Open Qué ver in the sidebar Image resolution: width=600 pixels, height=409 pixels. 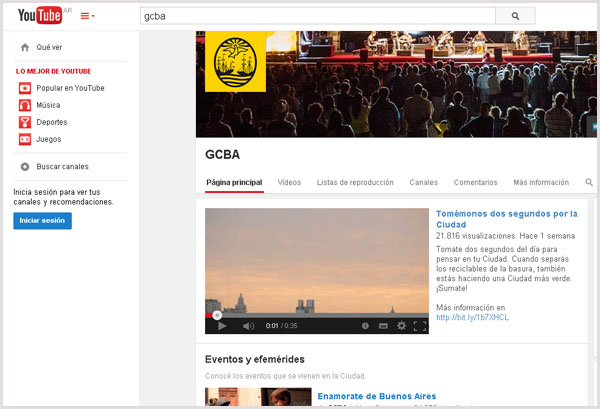(x=49, y=47)
